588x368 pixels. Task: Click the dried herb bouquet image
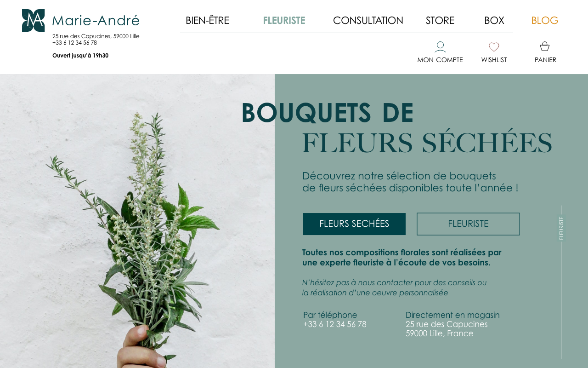137,221
